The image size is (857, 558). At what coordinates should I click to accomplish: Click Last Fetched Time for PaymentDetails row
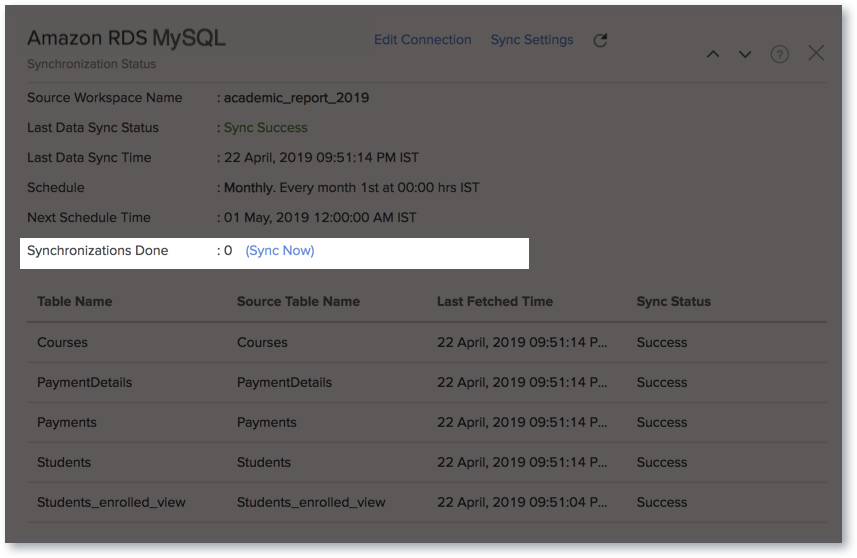click(522, 383)
